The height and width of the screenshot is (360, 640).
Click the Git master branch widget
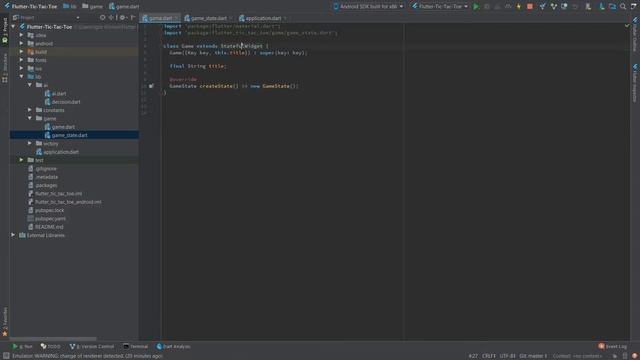[533, 356]
